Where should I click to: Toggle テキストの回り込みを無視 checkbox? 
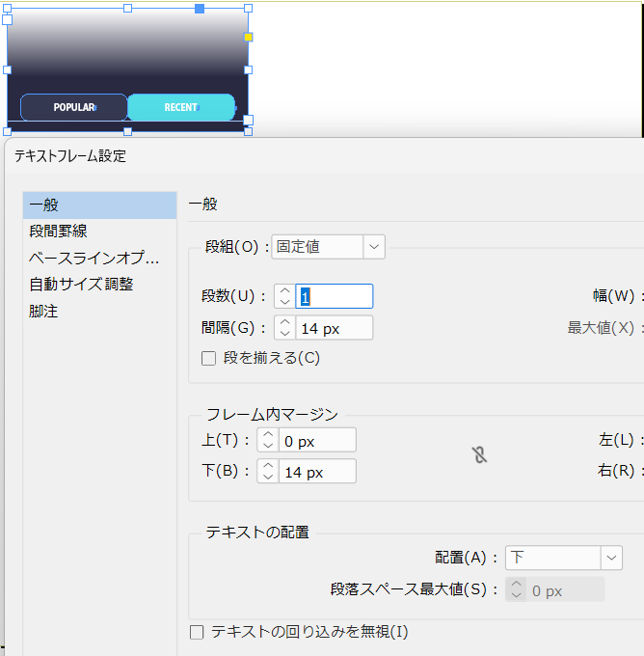click(x=197, y=632)
